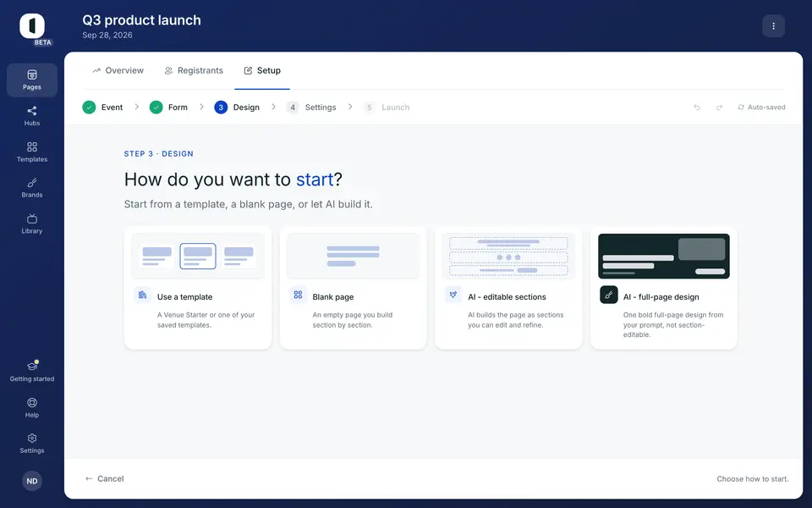The height and width of the screenshot is (508, 812).
Task: Return to the completed Form step
Action: tap(168, 108)
